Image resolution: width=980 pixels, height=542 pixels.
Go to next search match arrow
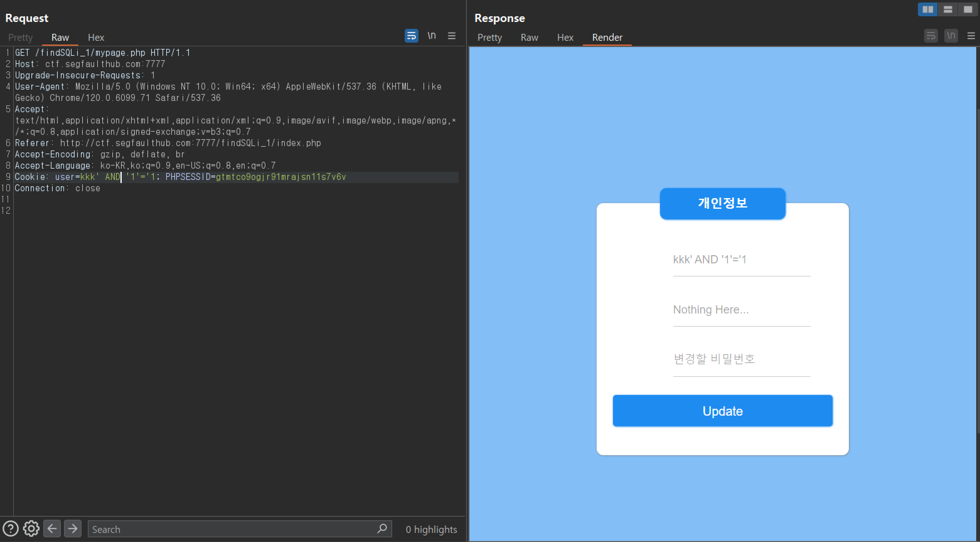(x=73, y=529)
